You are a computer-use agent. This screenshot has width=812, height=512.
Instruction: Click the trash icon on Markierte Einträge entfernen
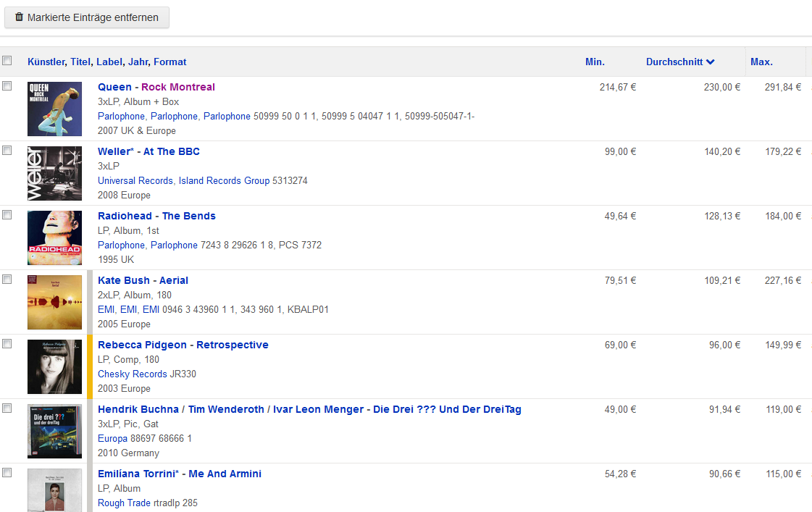point(19,17)
